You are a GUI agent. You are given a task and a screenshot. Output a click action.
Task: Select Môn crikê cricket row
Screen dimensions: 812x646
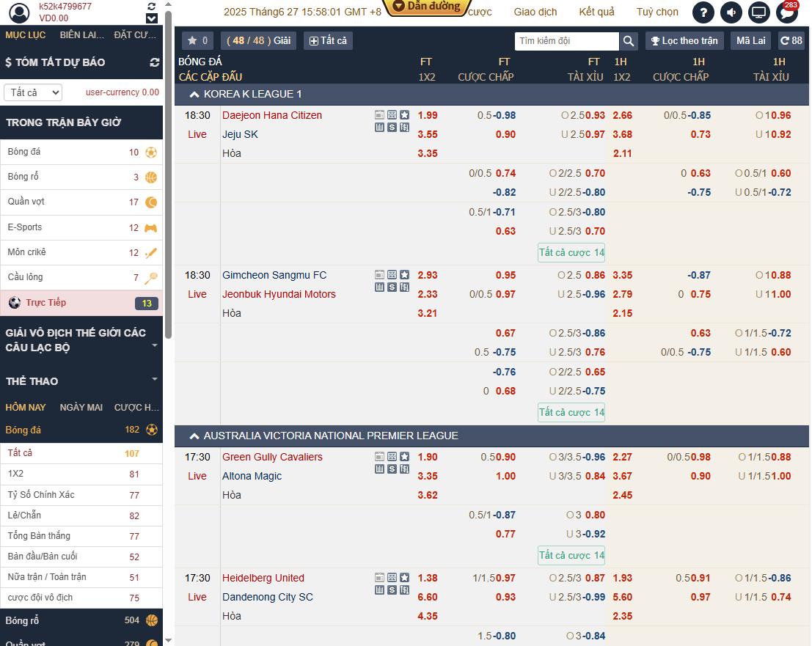point(81,252)
